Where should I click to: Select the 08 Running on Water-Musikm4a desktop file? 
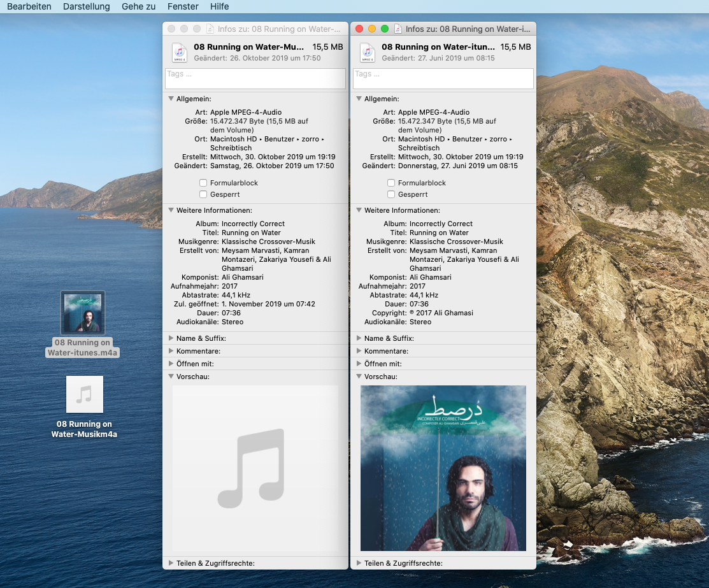coord(84,394)
